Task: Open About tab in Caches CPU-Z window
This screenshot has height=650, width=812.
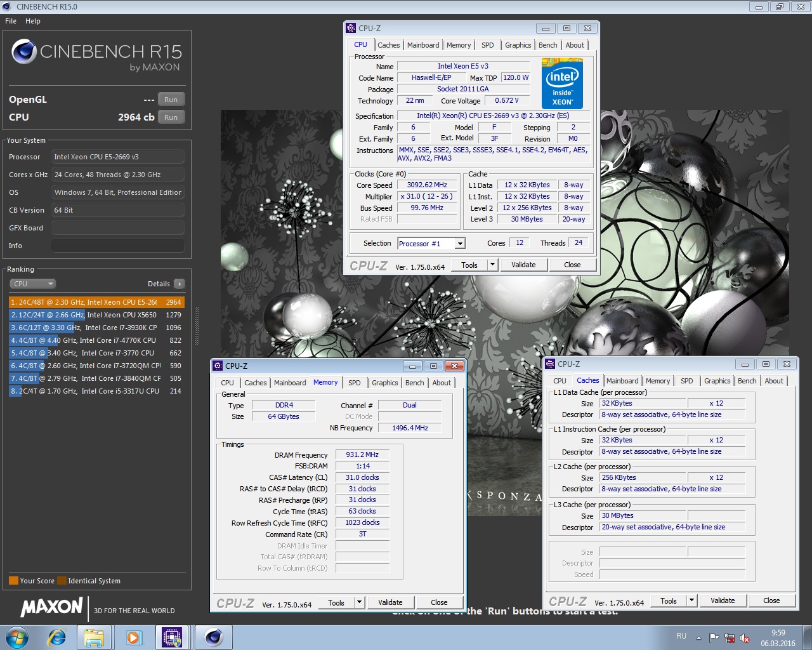Action: (773, 381)
